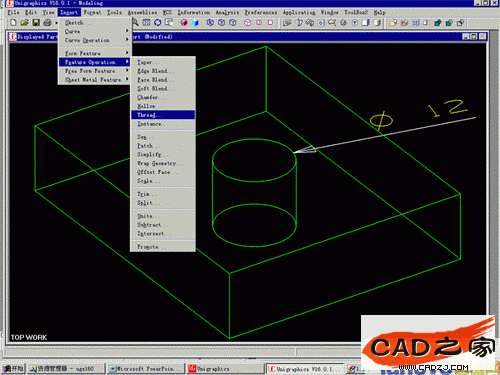Select Subtract in the submenu
Viewport: 500px width, 375px height.
point(163,225)
